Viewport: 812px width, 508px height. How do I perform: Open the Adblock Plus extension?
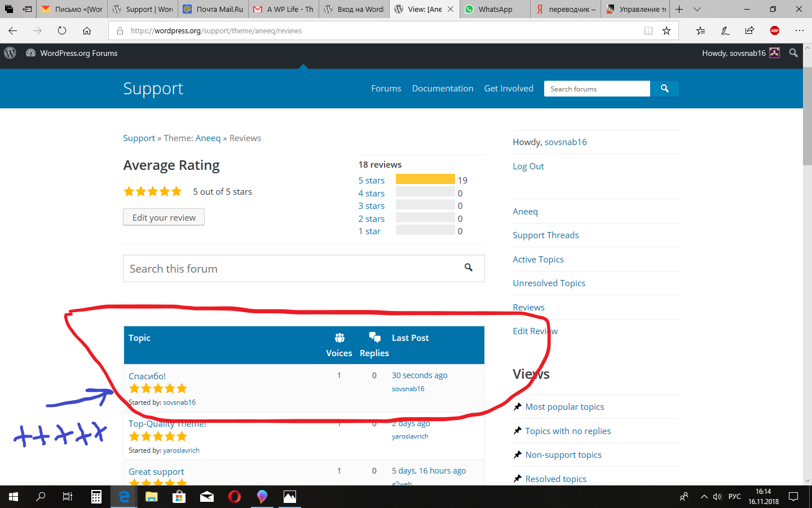pos(775,31)
